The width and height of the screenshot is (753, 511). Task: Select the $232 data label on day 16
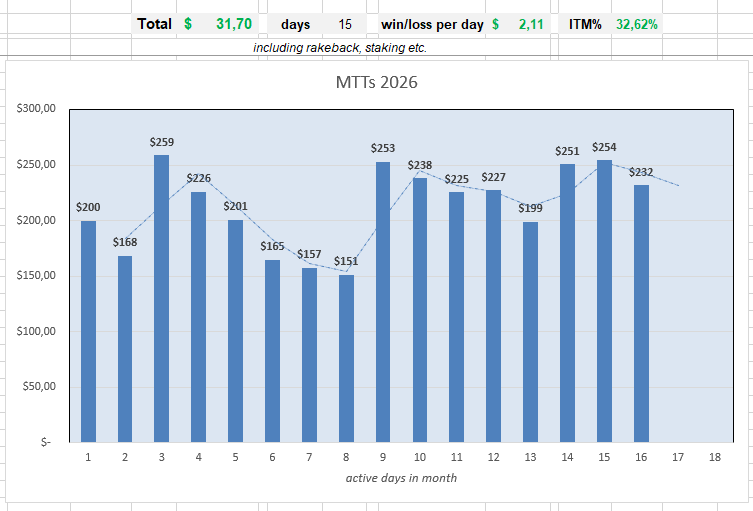coord(641,172)
